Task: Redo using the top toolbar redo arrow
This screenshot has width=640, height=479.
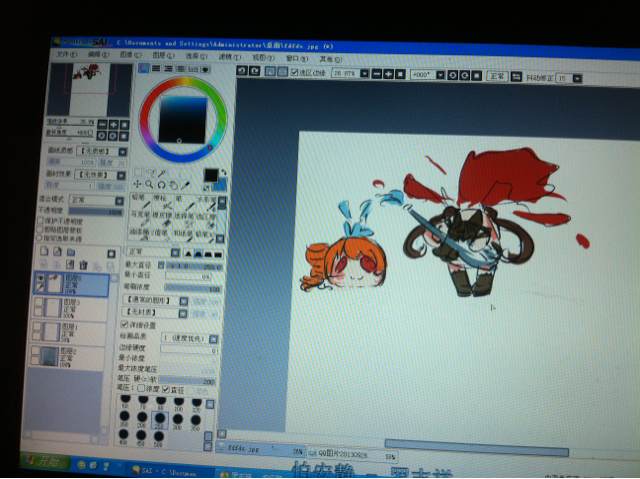Action: click(254, 71)
